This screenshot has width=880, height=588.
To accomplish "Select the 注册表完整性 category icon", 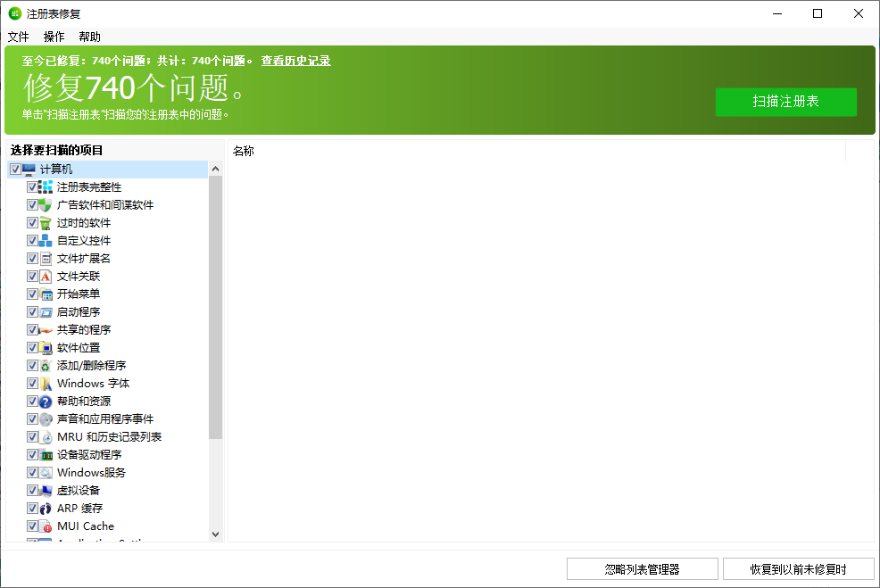I will pyautogui.click(x=45, y=186).
